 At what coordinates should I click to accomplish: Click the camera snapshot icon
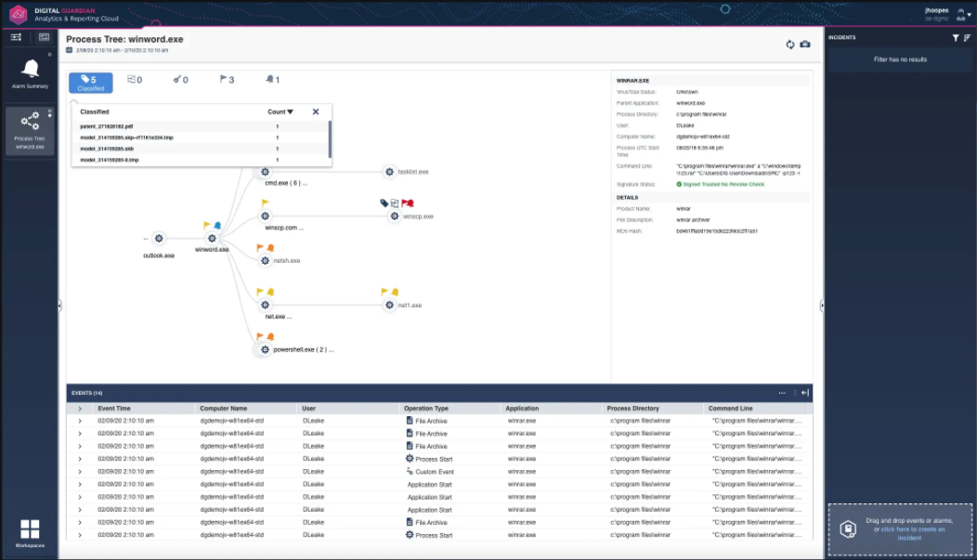[805, 45]
